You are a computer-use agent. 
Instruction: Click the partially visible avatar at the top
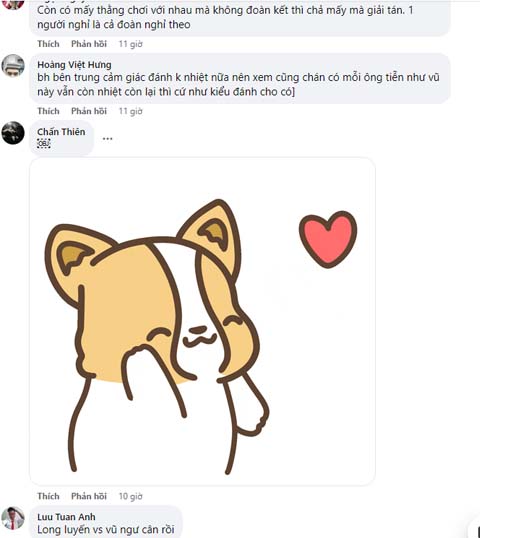[13, 4]
